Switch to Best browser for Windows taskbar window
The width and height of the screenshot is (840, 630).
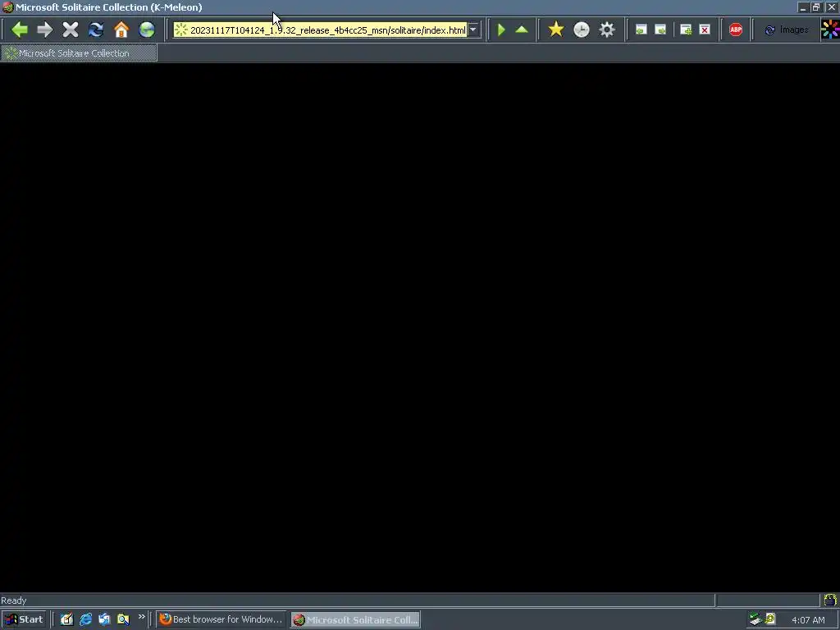tap(221, 620)
